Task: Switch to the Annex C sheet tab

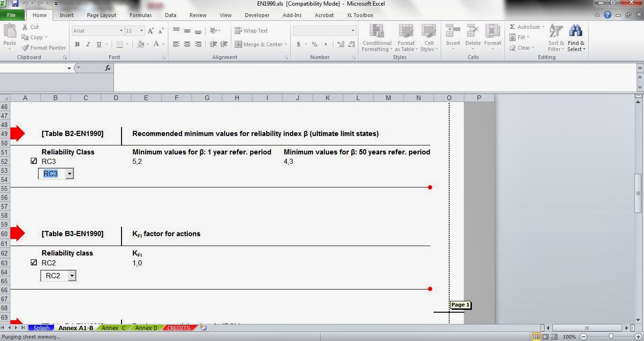Action: [x=113, y=328]
